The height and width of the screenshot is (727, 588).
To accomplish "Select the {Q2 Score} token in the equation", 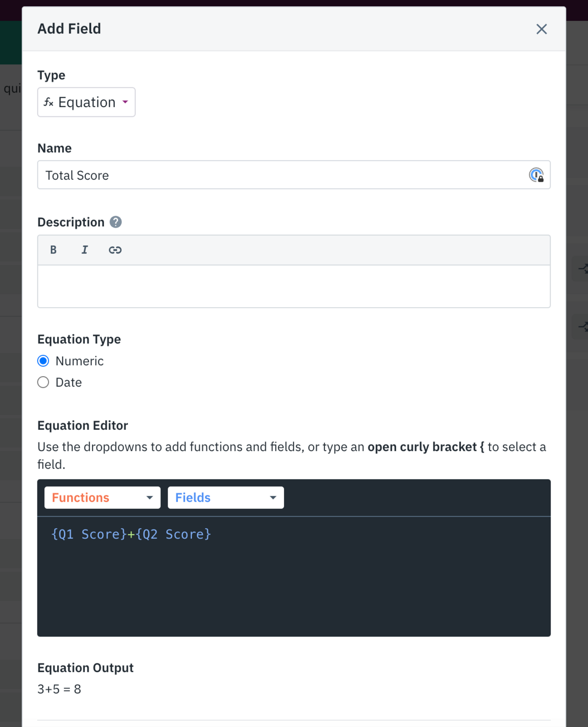I will 174,534.
